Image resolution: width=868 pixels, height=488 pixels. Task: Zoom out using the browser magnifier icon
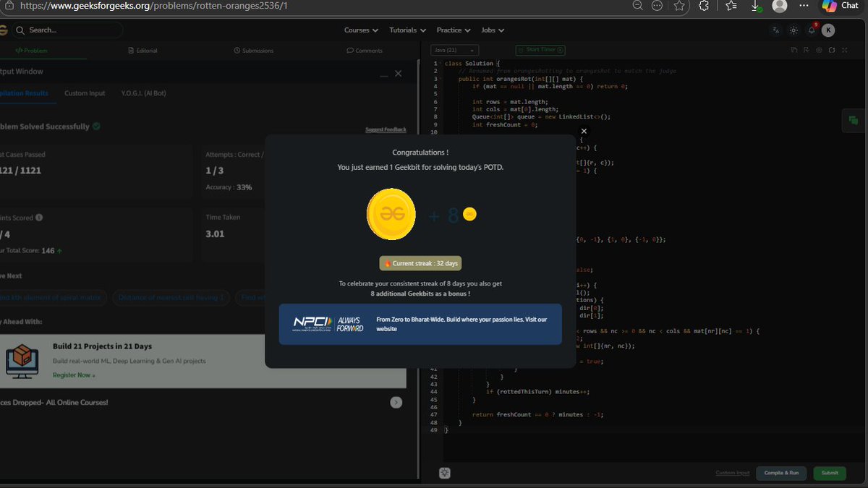tap(637, 5)
